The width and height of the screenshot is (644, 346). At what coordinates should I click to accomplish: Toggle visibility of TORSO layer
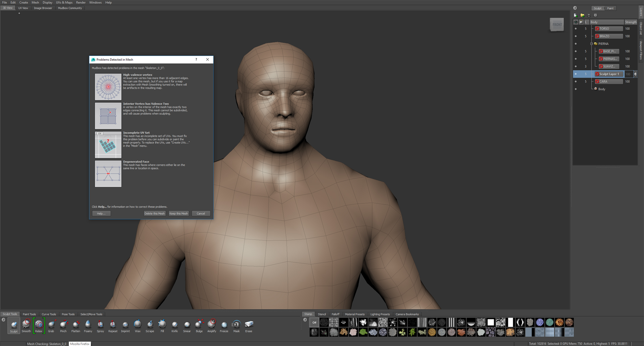576,29
